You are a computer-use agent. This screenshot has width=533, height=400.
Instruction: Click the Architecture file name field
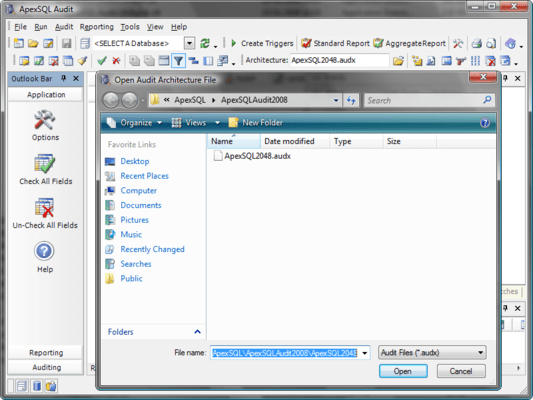pyautogui.click(x=339, y=60)
